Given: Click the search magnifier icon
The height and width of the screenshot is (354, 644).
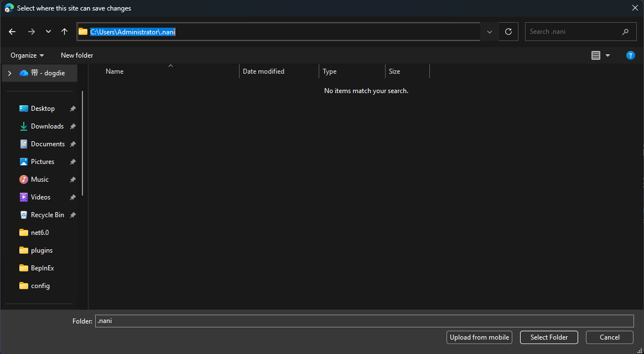Looking at the screenshot, I should (625, 32).
